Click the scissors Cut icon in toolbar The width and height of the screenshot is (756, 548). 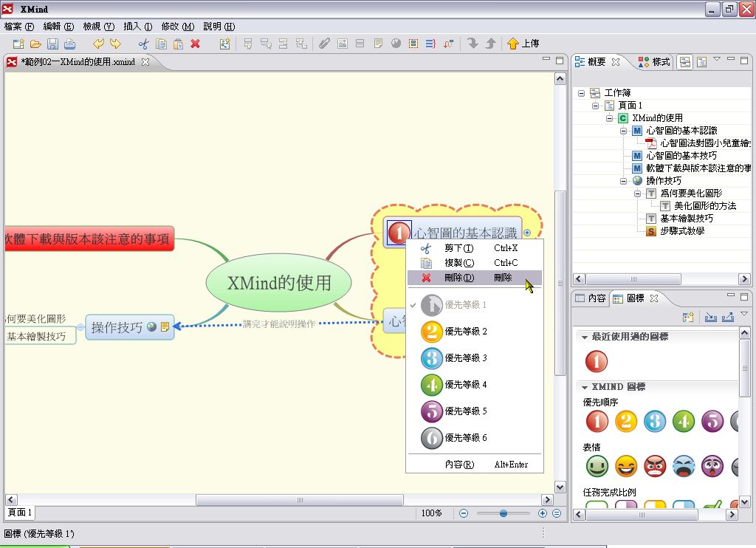[x=144, y=44]
